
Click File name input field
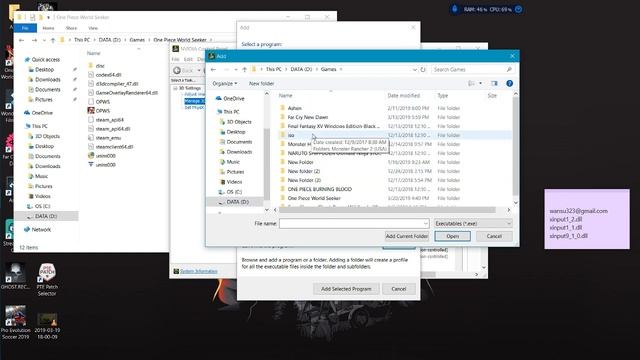click(353, 223)
